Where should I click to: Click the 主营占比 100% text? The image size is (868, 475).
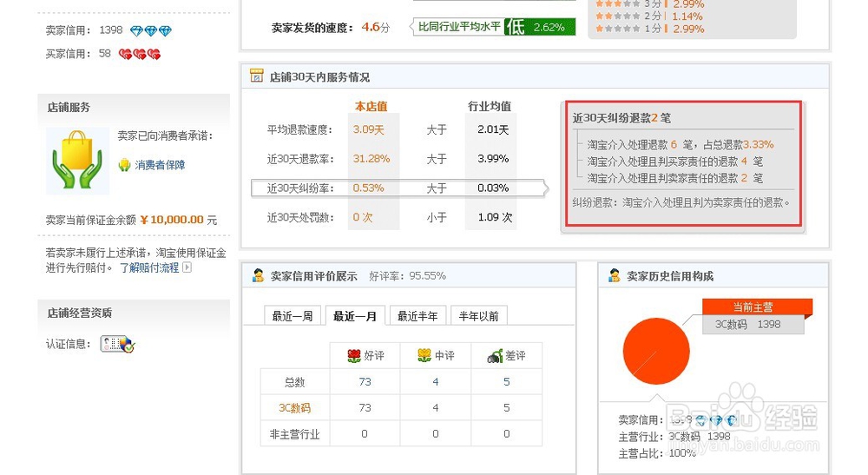click(657, 453)
